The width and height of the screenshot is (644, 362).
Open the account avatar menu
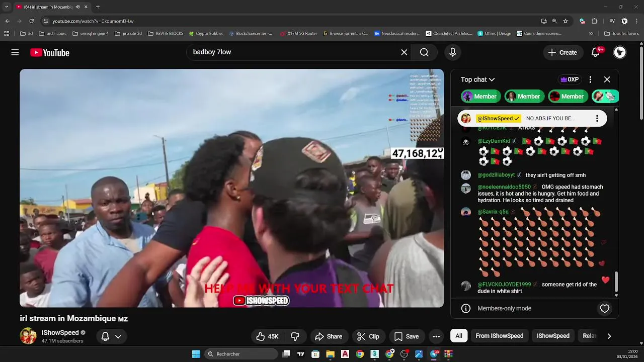620,52
